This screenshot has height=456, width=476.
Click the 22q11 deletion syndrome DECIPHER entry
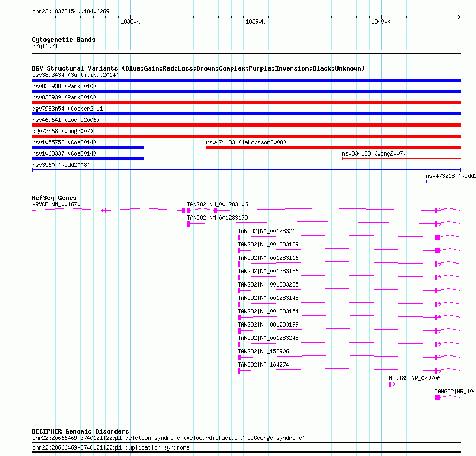coord(168,438)
